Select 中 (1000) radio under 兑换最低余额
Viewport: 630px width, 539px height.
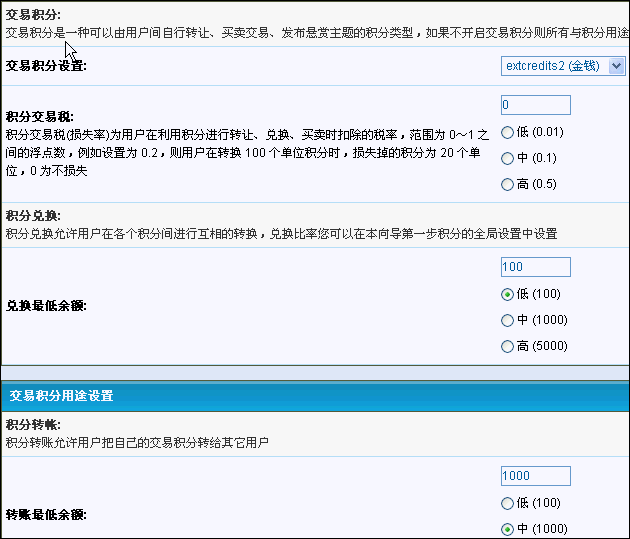coord(508,320)
